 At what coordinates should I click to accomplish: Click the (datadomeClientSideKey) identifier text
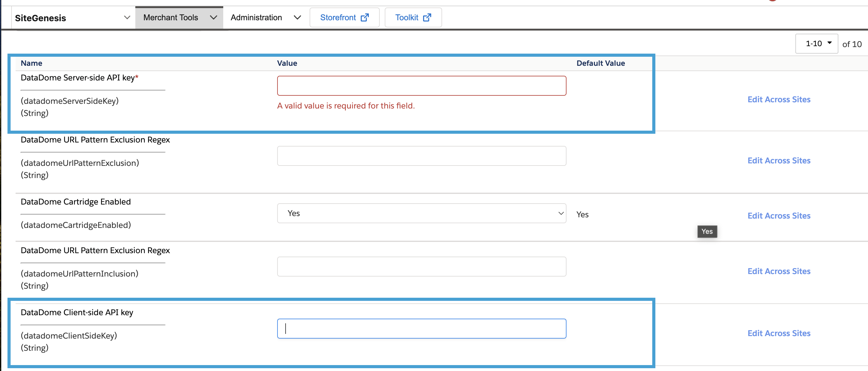pos(69,336)
